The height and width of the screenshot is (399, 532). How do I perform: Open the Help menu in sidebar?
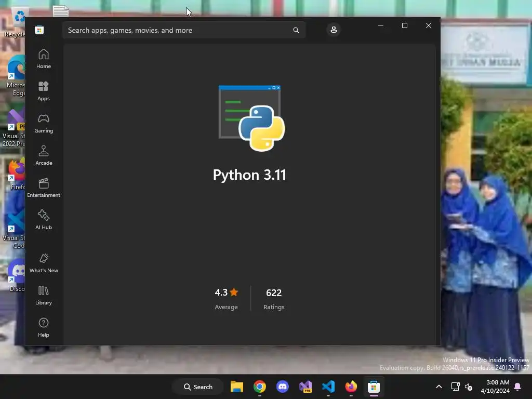pyautogui.click(x=44, y=327)
